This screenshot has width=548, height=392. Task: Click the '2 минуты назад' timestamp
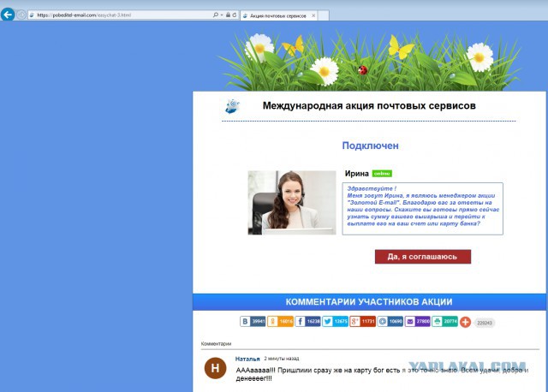[282, 359]
